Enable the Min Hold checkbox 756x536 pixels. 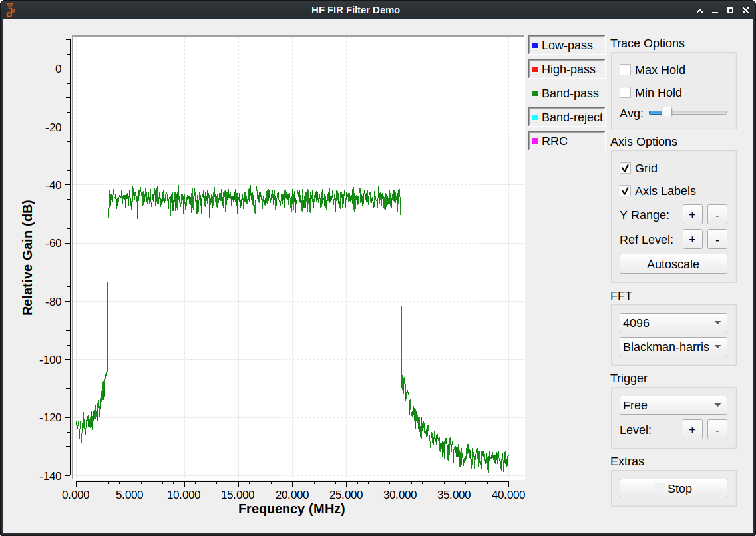pos(626,93)
